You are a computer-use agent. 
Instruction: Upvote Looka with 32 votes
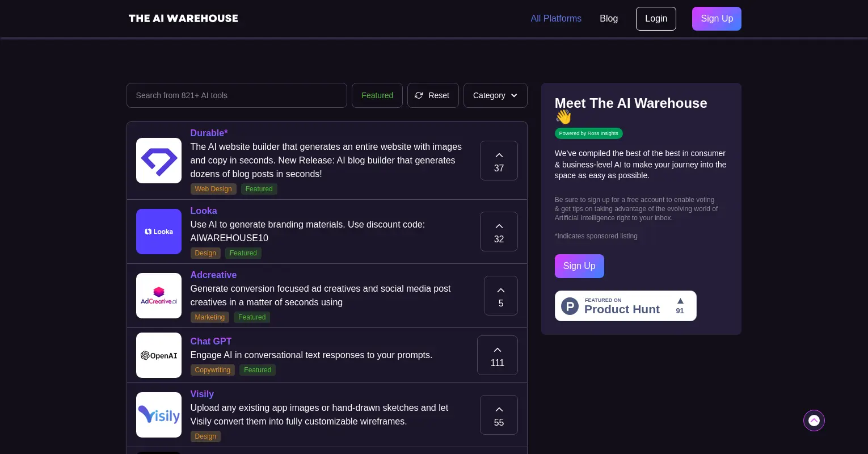(x=499, y=232)
